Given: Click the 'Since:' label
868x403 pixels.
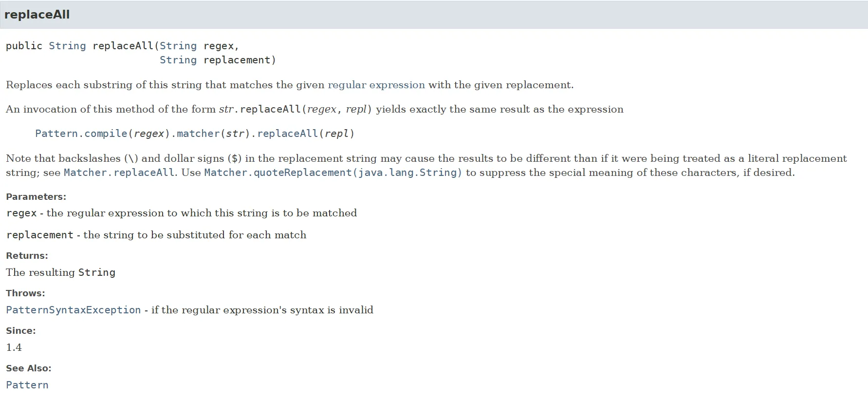Looking at the screenshot, I should (21, 331).
